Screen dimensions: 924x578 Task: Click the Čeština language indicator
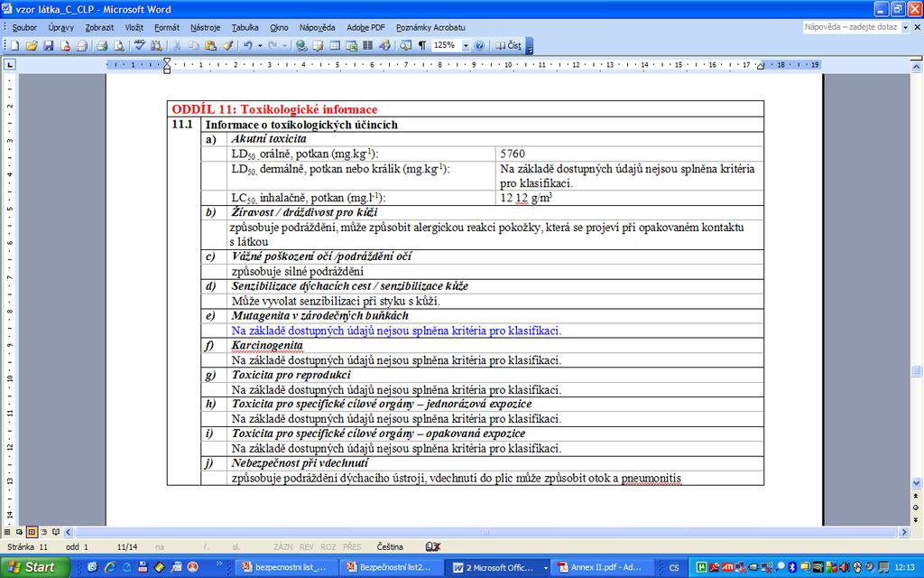[390, 546]
